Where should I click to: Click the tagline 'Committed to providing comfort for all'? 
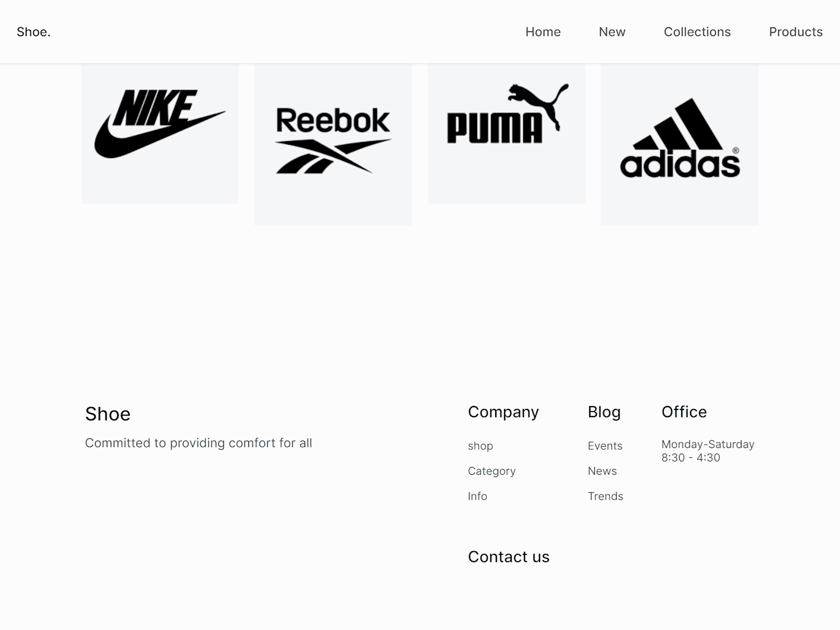(198, 443)
